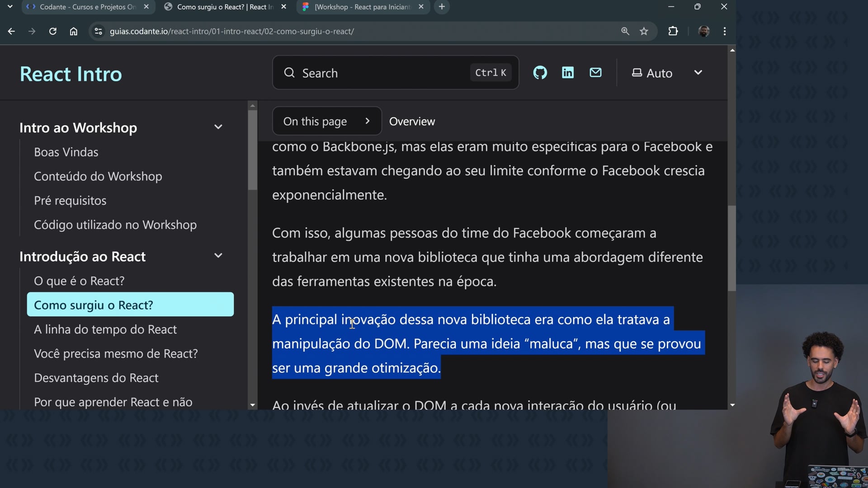Open the Desvantagens do React page
The width and height of the screenshot is (868, 488).
(96, 378)
